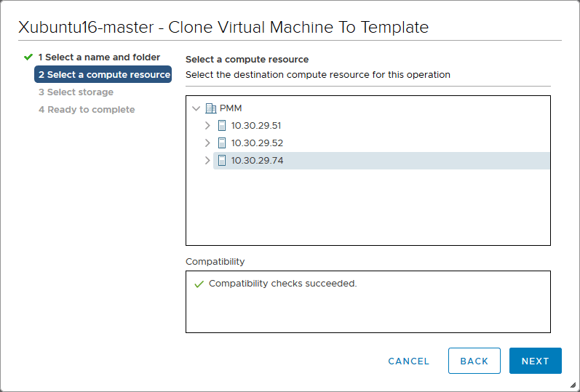580x392 pixels.
Task: Open step 2 Select a compute resource
Action: point(103,75)
